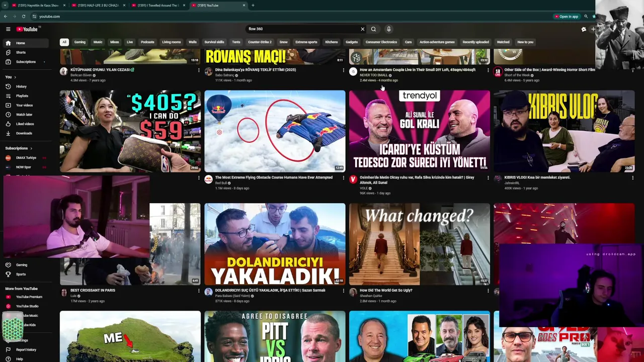Click the magnifier search button
644x362 pixels.
[373, 29]
